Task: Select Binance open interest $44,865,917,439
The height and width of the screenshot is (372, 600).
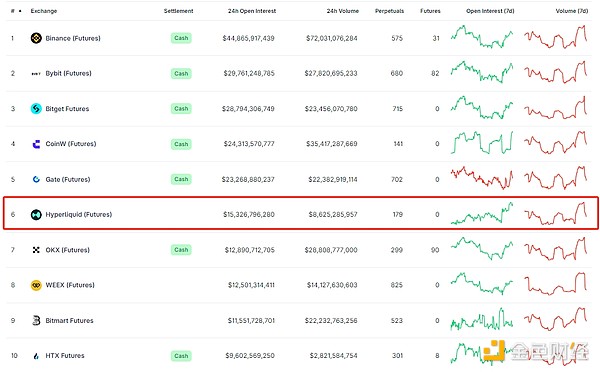Action: (248, 38)
